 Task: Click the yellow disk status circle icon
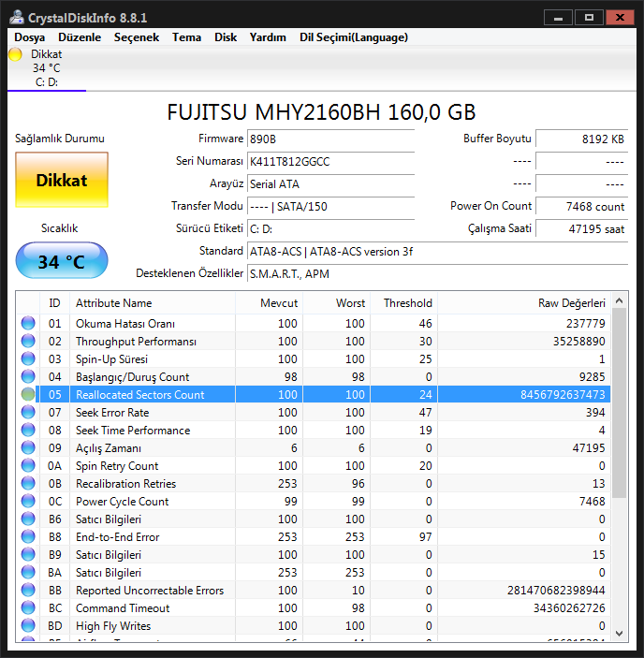(x=15, y=54)
